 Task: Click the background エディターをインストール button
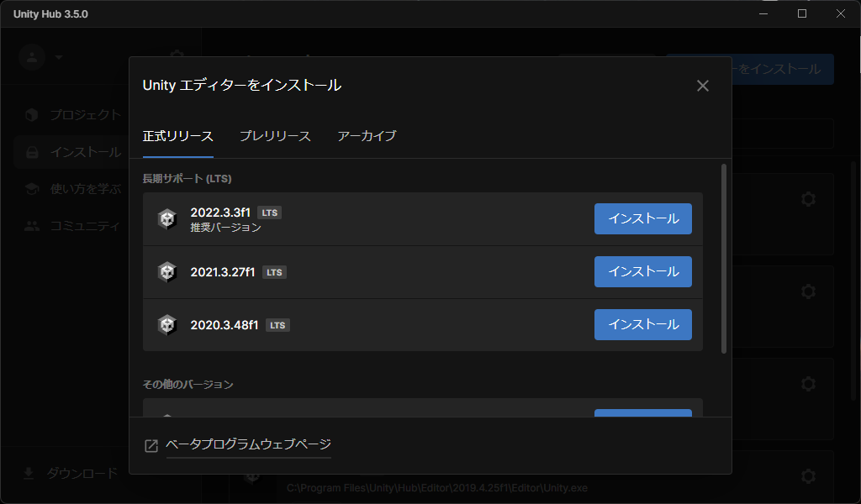783,69
